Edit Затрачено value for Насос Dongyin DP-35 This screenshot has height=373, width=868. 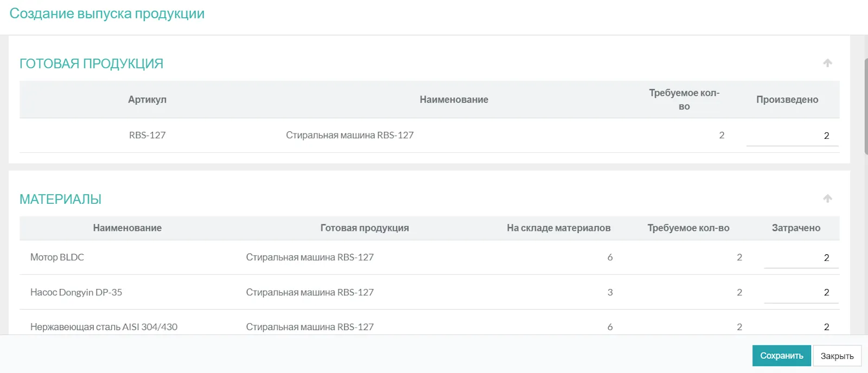(x=801, y=292)
